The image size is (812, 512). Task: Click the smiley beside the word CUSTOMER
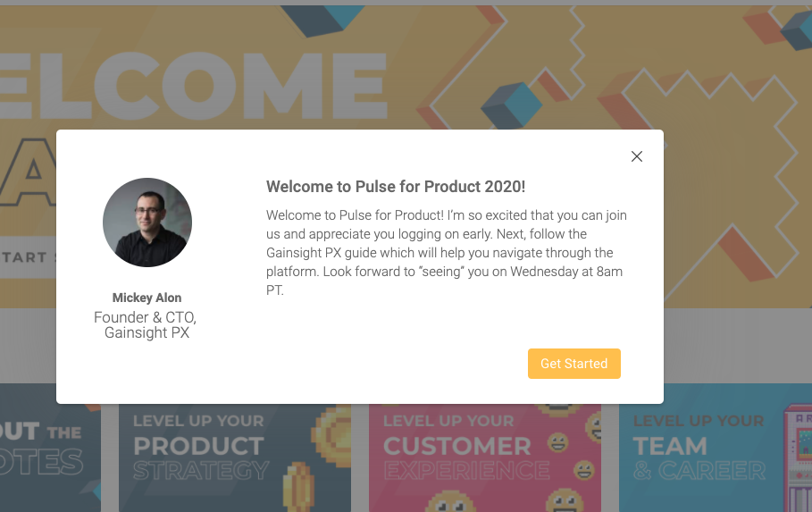[x=558, y=441]
